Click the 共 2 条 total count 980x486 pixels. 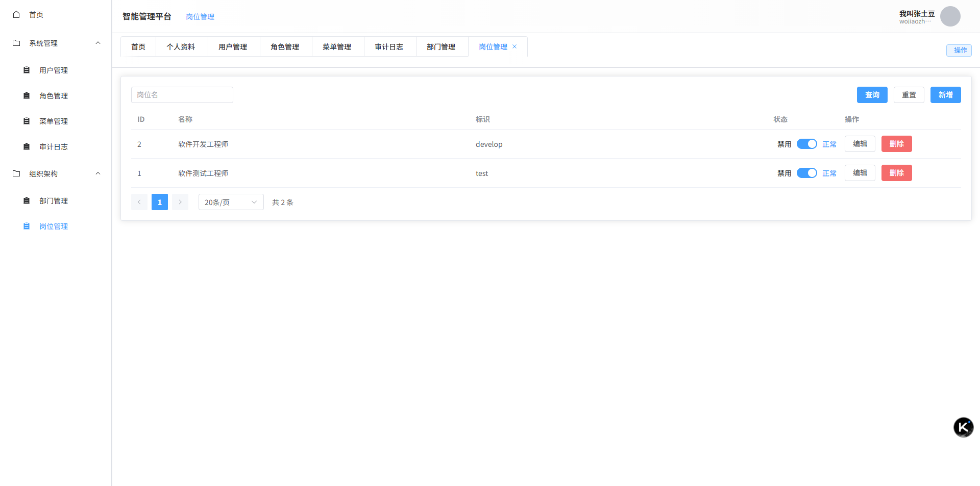pyautogui.click(x=283, y=202)
